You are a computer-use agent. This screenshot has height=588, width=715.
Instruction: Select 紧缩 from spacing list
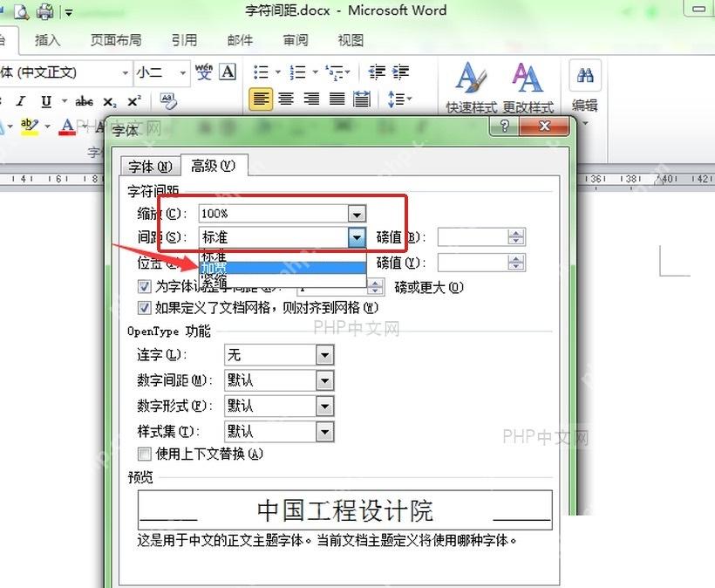click(283, 280)
